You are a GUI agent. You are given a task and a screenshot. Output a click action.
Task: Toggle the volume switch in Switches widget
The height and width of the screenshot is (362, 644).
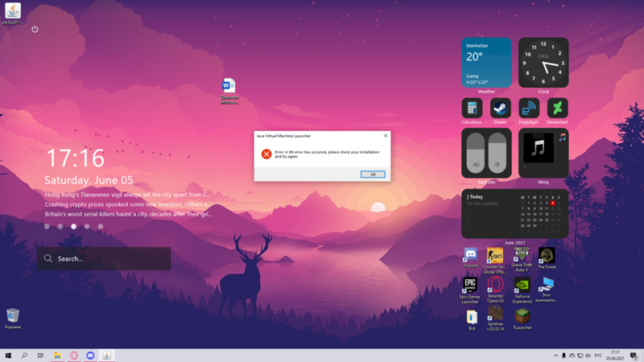475,154
